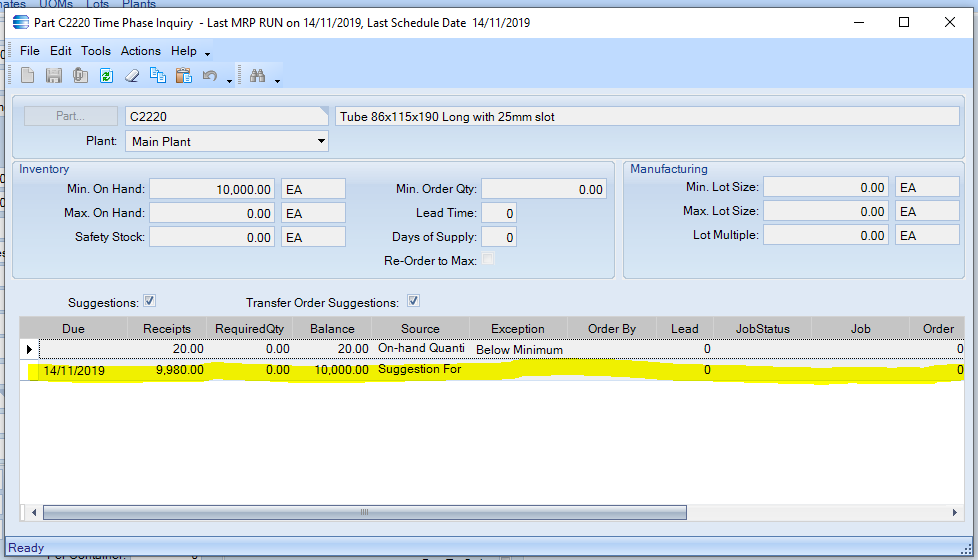The height and width of the screenshot is (560, 978).
Task: Click the 9,980.00 receipts cell
Action: 167,370
